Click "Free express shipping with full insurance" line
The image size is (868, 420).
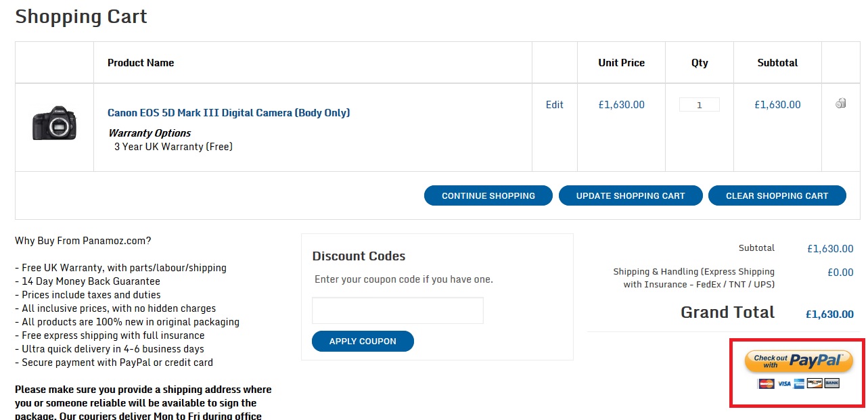click(x=110, y=335)
